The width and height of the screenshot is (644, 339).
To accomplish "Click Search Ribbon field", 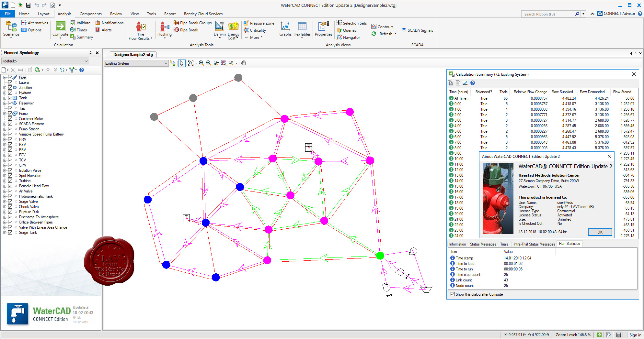I will pyautogui.click(x=548, y=14).
